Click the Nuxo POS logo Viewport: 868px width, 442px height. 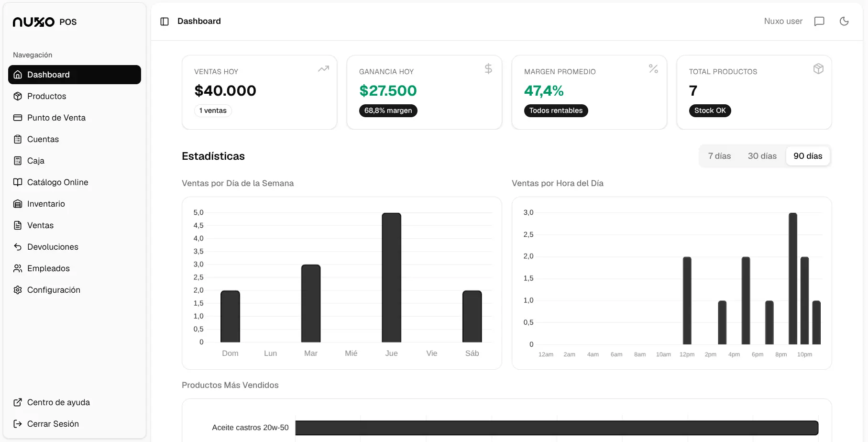[45, 22]
